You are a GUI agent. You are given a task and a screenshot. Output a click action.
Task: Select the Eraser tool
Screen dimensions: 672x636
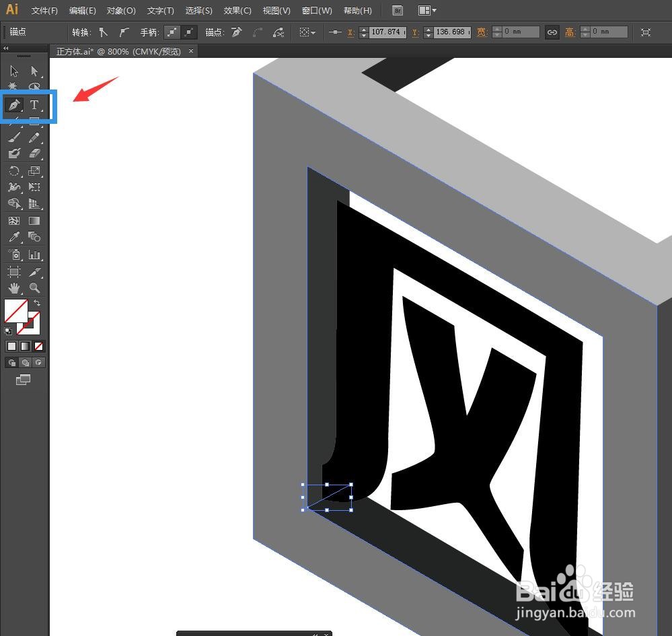click(34, 153)
